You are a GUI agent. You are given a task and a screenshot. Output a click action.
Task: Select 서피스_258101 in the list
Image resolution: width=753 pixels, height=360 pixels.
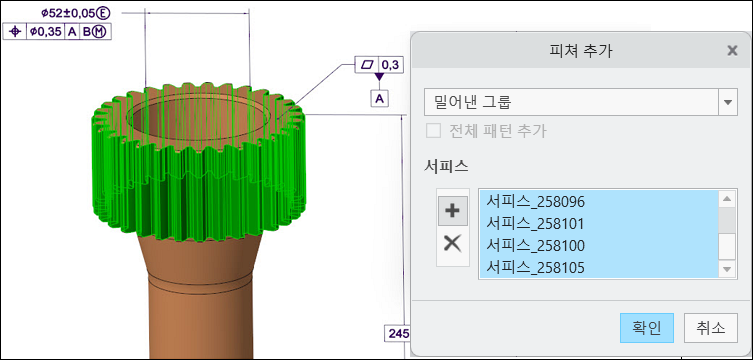click(598, 224)
